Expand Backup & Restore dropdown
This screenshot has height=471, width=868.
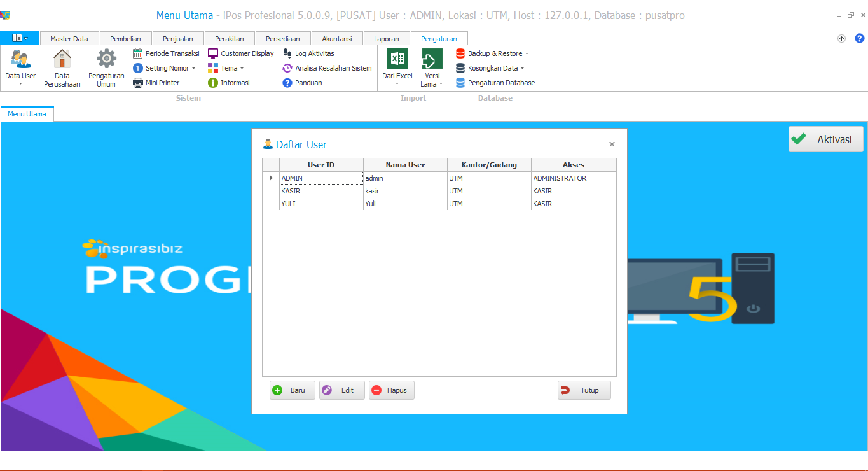click(527, 54)
